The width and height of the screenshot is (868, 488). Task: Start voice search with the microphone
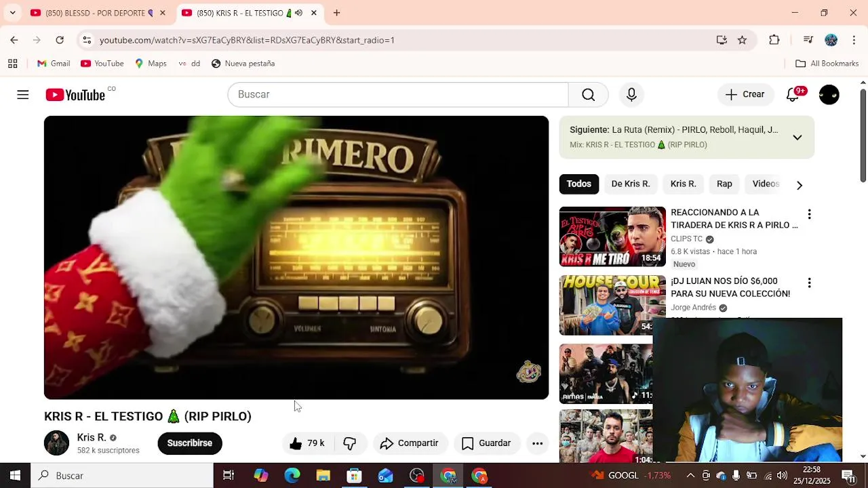point(631,95)
